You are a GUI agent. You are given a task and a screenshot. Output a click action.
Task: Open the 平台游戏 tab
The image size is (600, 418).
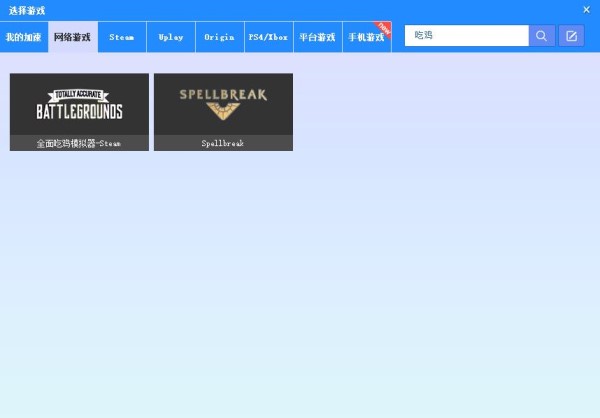[318, 37]
